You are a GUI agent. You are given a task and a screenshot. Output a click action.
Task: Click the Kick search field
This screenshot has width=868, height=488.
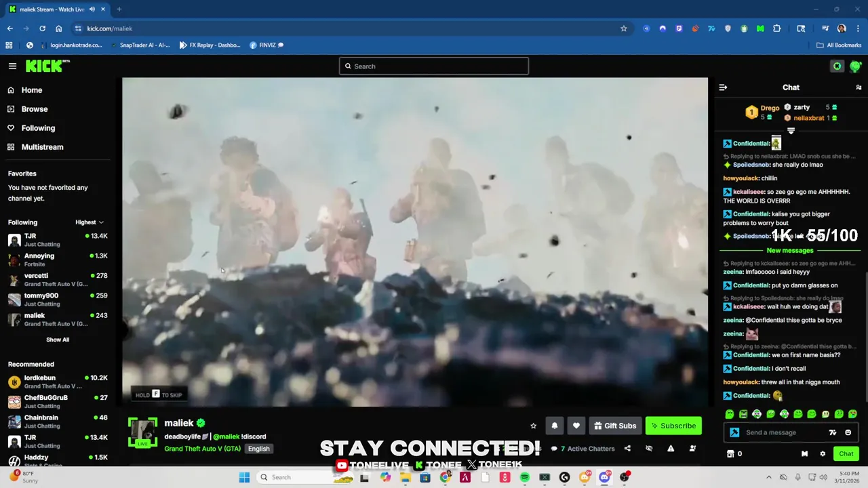coord(434,66)
